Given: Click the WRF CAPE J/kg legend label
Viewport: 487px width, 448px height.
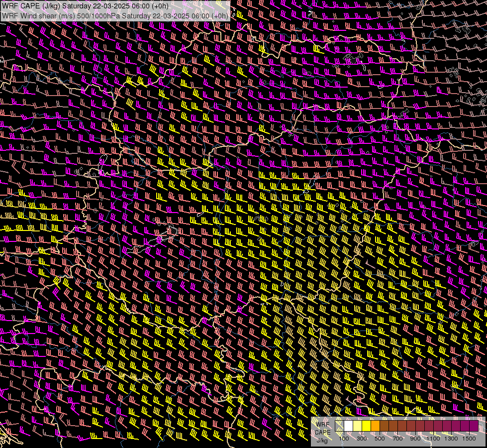Looking at the screenshot, I should pos(322,433).
